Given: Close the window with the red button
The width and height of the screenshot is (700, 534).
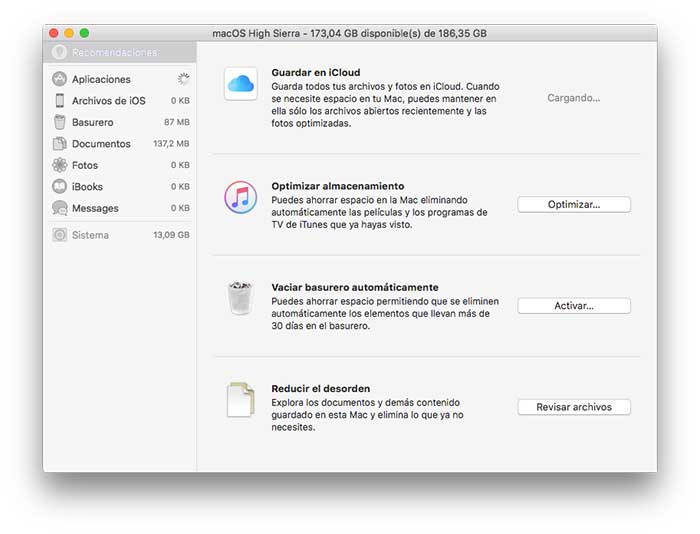Looking at the screenshot, I should [x=54, y=33].
